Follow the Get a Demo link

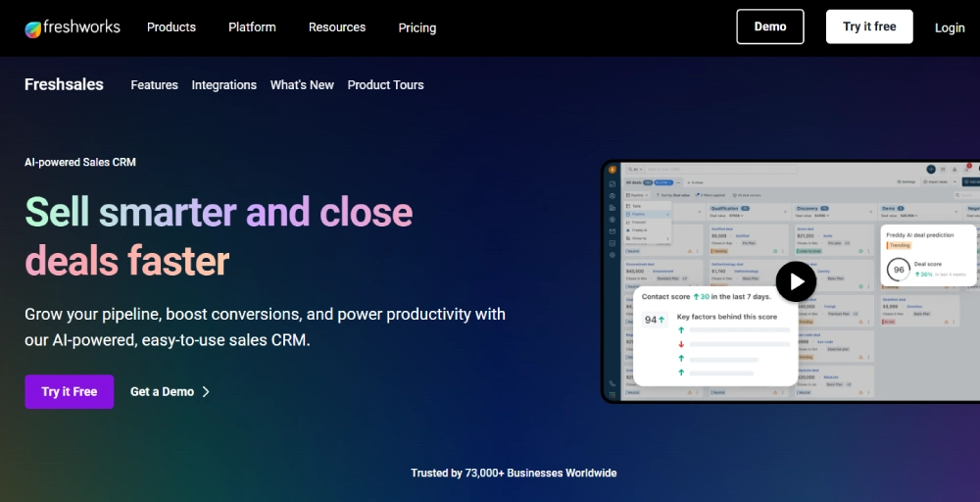tap(170, 392)
